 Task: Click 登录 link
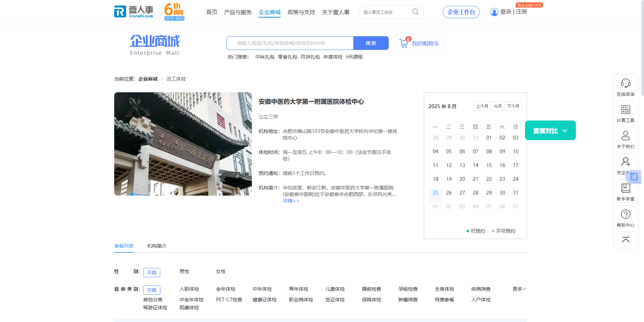coord(506,12)
